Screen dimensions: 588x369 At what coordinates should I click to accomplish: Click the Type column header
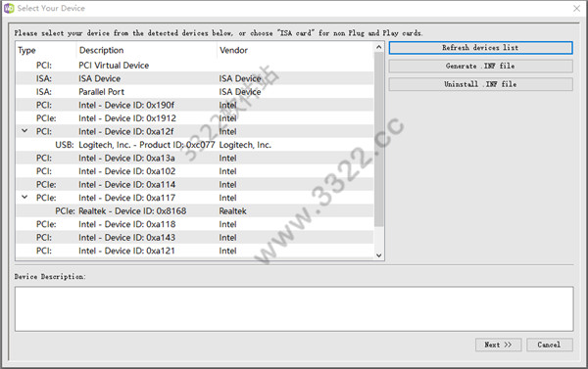pyautogui.click(x=46, y=50)
